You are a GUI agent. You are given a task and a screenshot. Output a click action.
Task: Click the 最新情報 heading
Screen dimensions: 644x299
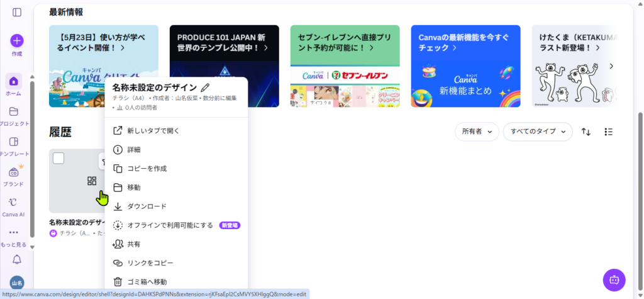click(66, 13)
